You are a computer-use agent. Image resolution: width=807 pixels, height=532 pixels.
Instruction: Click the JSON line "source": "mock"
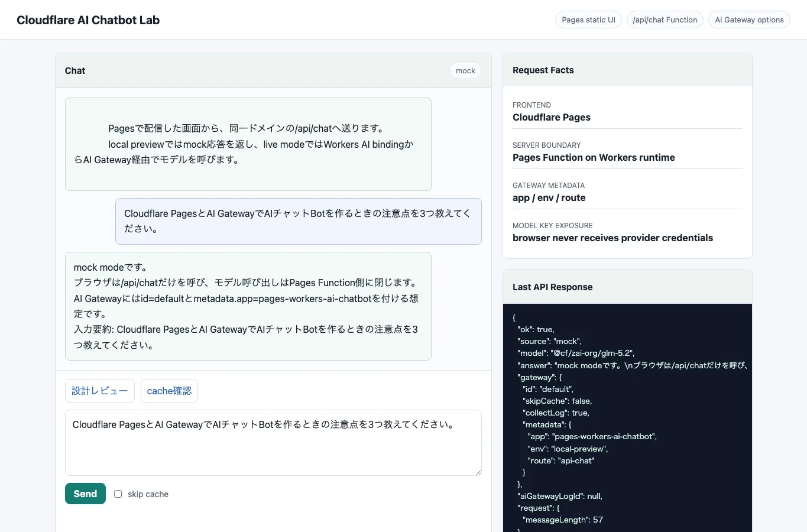click(x=550, y=341)
